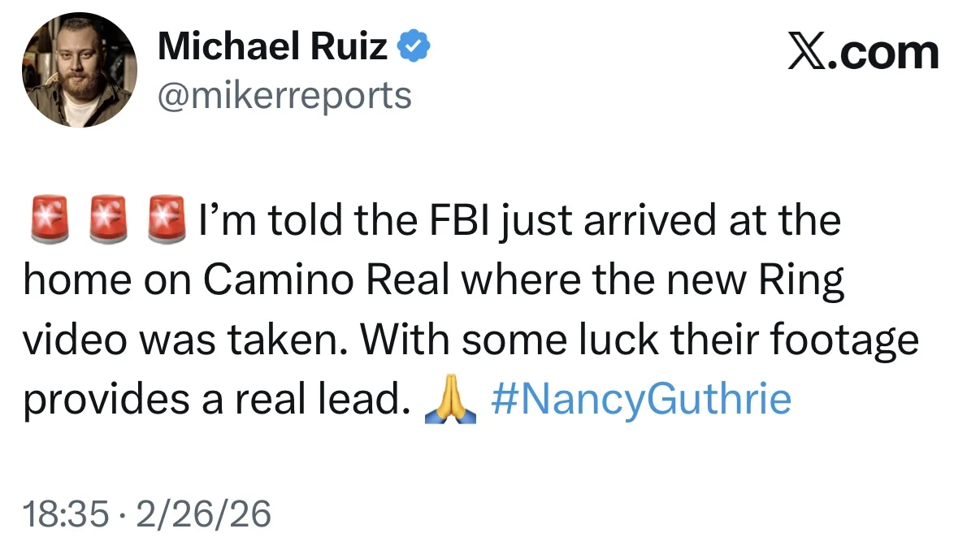The image size is (980, 546).
Task: Click the 2/26/26 post date
Action: [205, 513]
